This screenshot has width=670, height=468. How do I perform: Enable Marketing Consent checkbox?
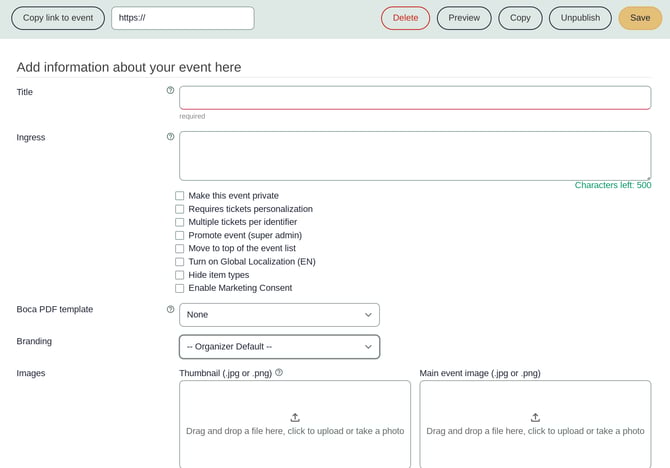point(180,288)
